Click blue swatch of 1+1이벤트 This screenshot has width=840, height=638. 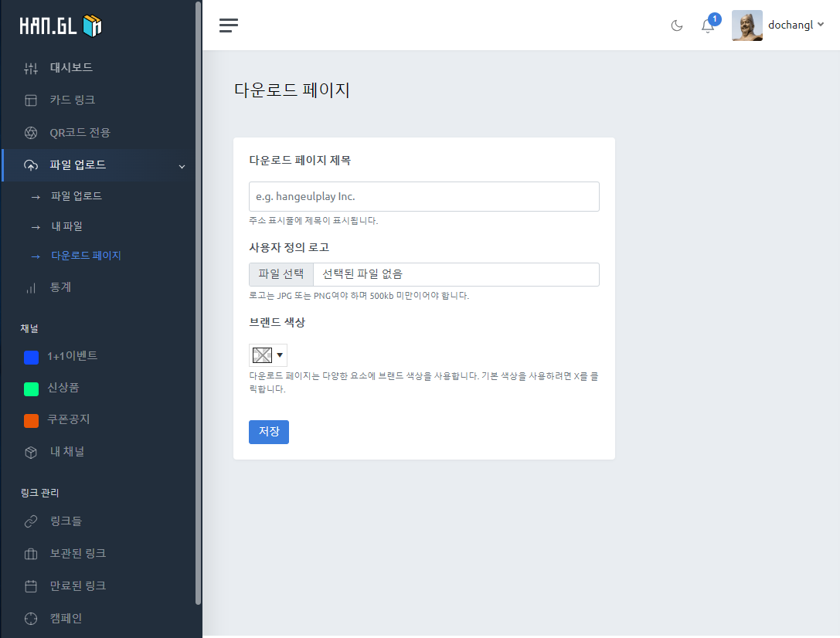coord(31,358)
